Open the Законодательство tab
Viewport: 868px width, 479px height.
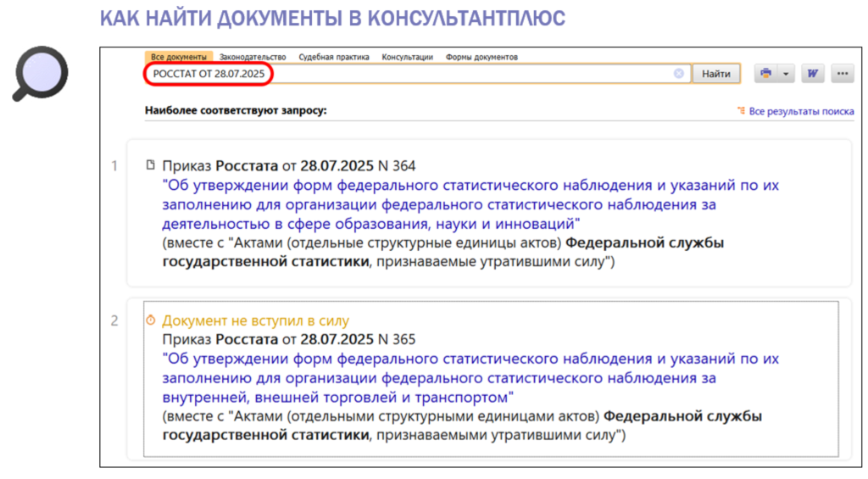253,57
